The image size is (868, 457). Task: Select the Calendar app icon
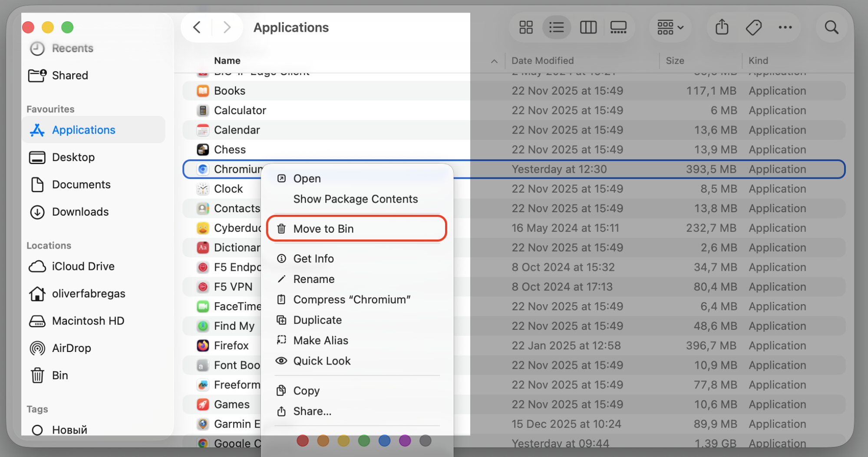point(203,130)
